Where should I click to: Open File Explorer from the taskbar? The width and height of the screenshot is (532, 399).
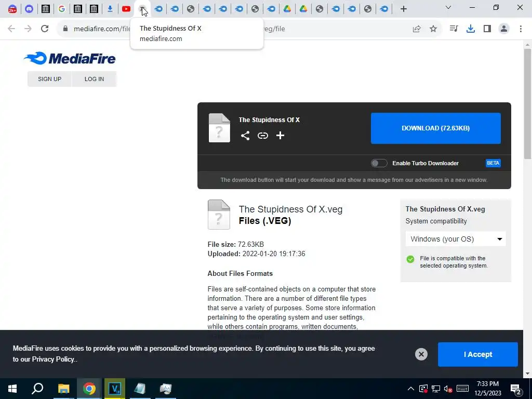click(x=63, y=389)
